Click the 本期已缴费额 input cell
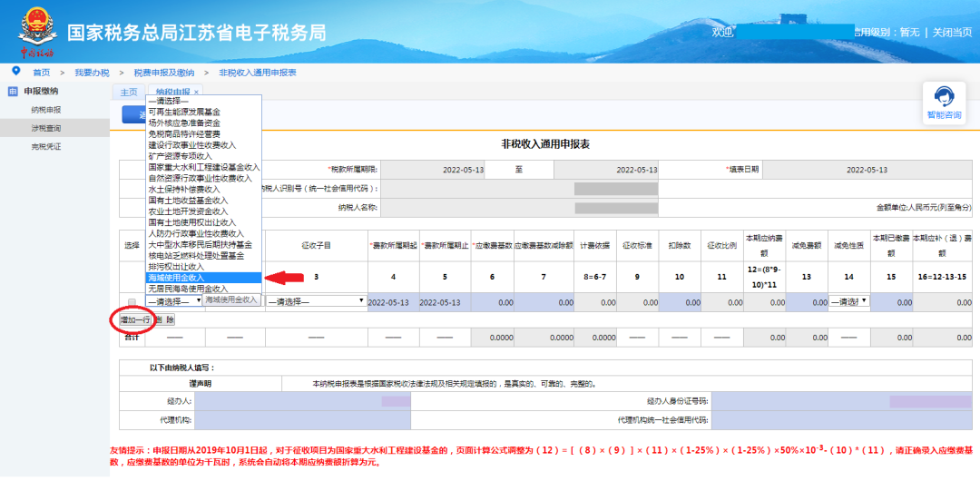The width and height of the screenshot is (980, 481). coord(891,301)
